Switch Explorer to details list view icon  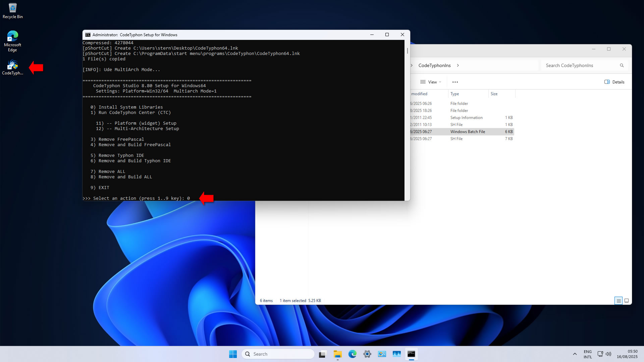click(619, 301)
